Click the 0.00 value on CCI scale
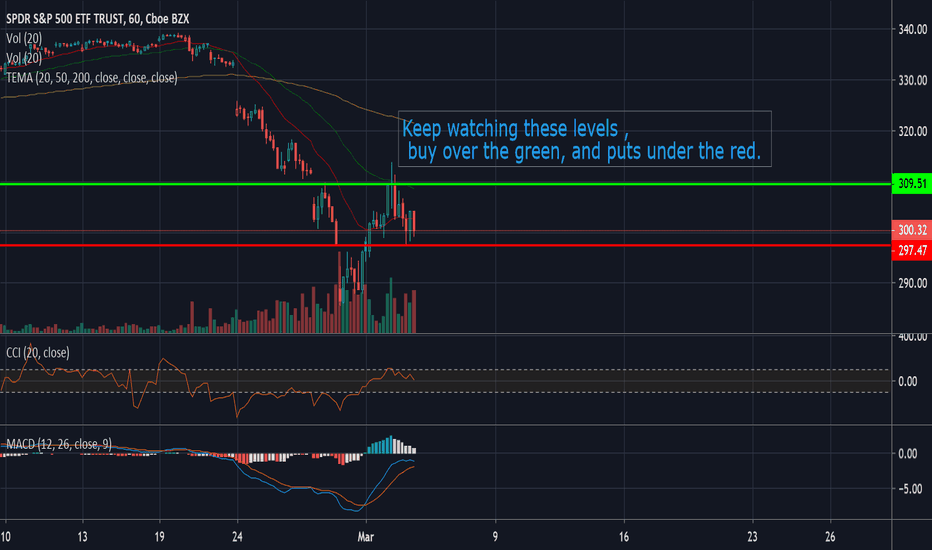The width and height of the screenshot is (932, 550). 908,381
